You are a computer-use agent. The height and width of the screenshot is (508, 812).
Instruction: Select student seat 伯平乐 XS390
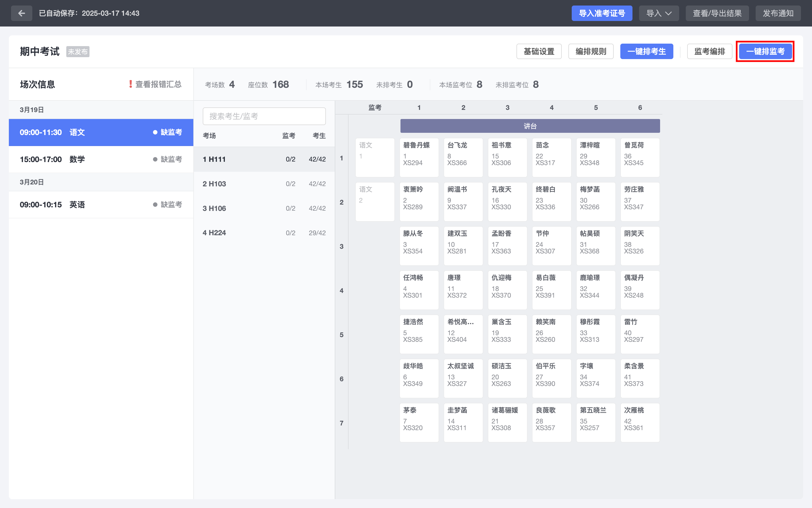(552, 378)
